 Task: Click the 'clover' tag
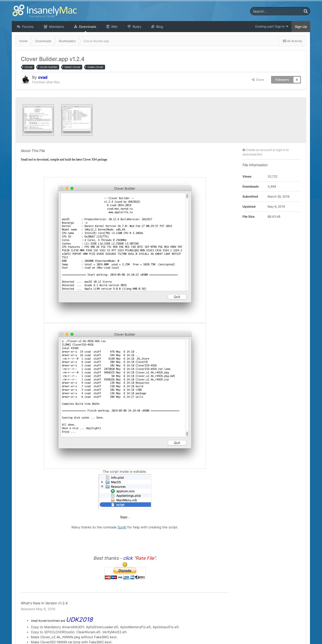(x=28, y=67)
